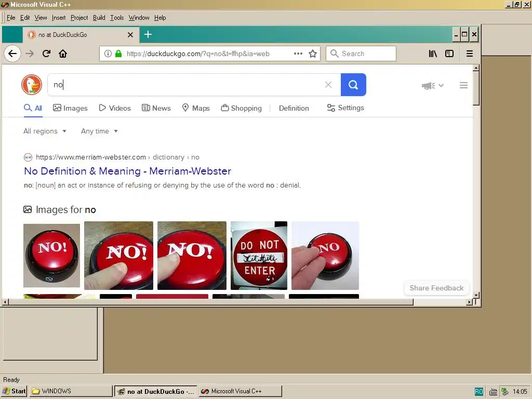Click the taskbar clock showing 14:05
Image resolution: width=532 pixels, height=399 pixels.
tap(520, 392)
